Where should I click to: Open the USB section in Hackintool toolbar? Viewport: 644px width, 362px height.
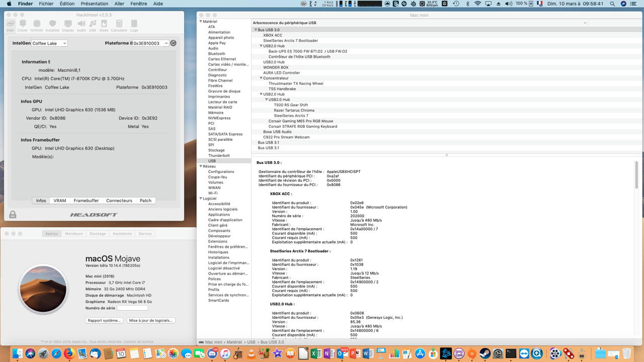click(x=93, y=26)
